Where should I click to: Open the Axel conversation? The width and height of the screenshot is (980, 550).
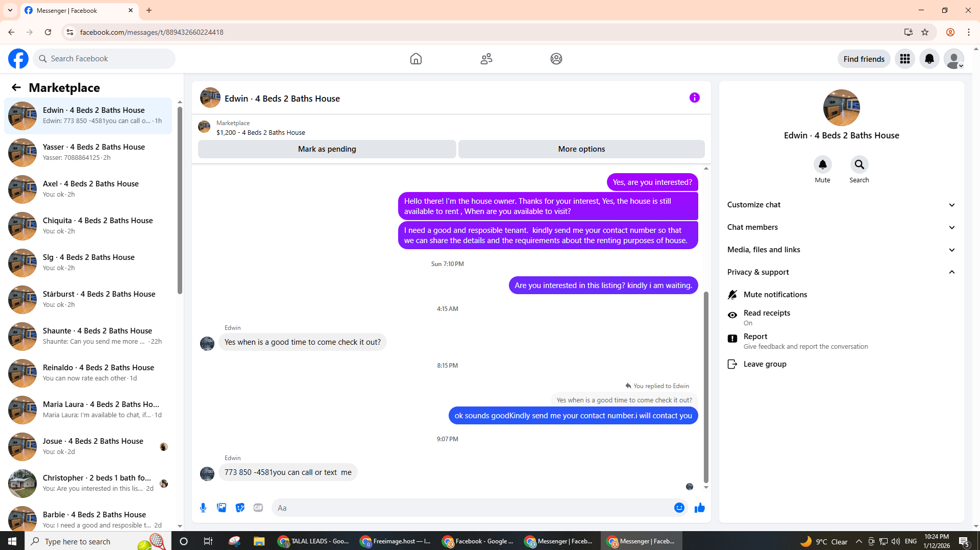[88, 189]
